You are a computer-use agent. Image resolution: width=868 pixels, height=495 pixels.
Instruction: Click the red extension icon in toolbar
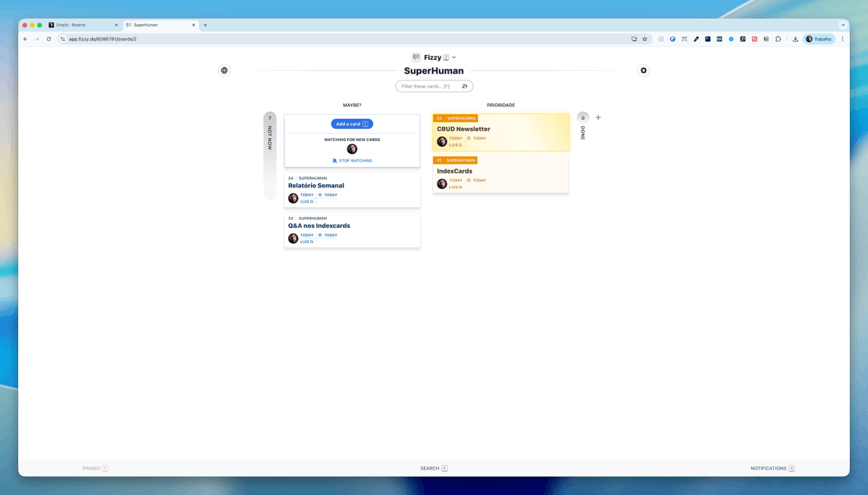pos(754,39)
